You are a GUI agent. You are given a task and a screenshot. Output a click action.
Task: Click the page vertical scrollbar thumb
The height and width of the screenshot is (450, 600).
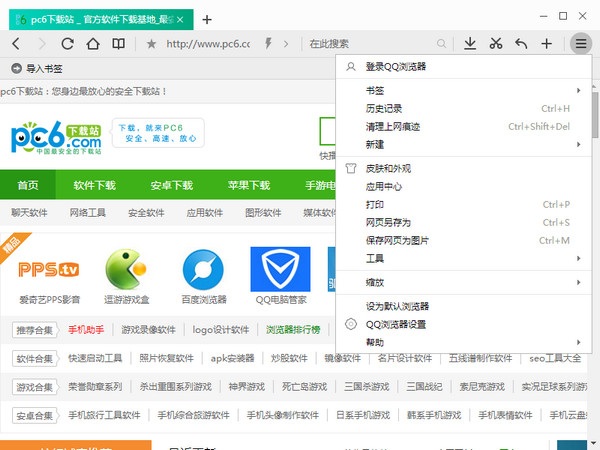coord(595,115)
